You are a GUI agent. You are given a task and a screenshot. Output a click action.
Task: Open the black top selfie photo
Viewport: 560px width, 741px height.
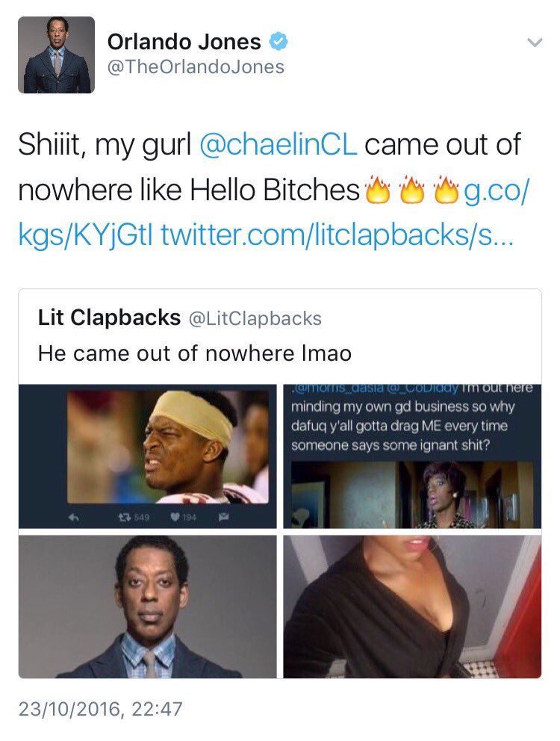pos(412,607)
